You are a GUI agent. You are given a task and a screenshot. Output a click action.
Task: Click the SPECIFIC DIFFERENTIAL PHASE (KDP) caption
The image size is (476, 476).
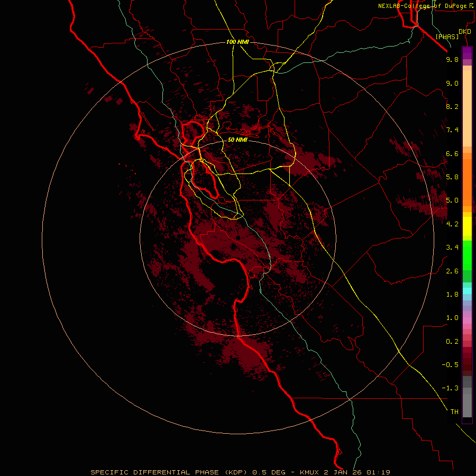tap(170, 472)
